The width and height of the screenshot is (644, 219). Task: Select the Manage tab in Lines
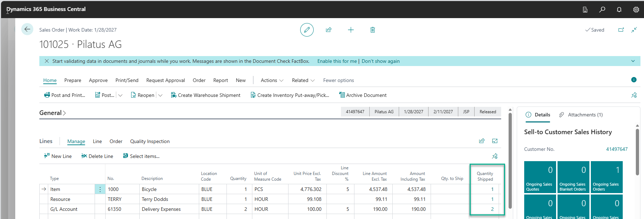point(76,141)
